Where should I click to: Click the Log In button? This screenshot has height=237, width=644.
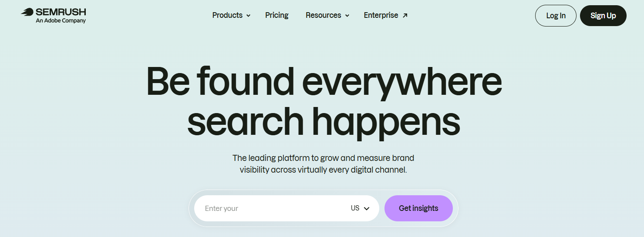(556, 16)
